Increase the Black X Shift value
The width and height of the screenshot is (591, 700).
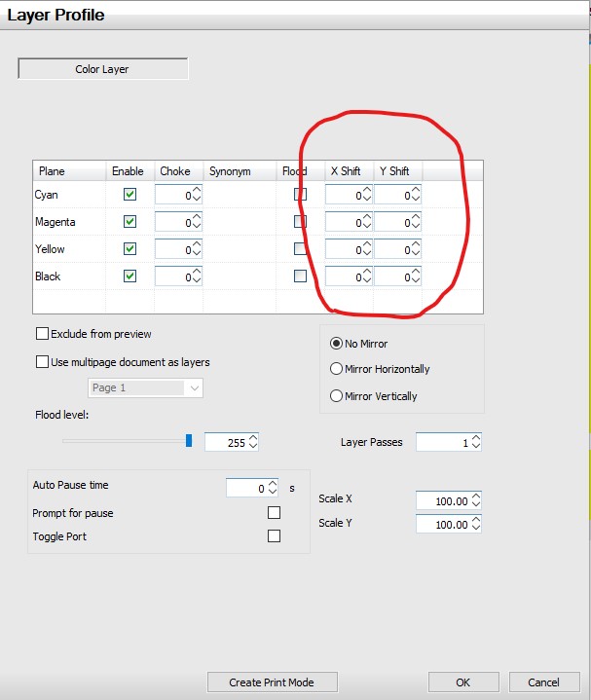[x=367, y=273]
